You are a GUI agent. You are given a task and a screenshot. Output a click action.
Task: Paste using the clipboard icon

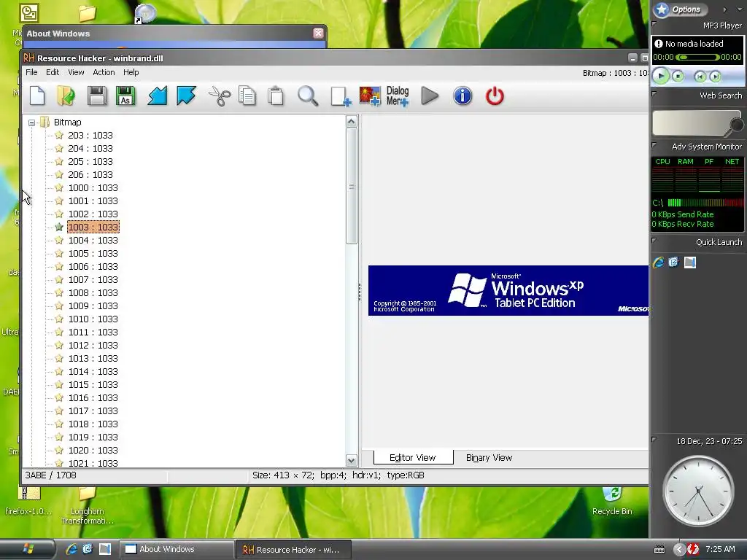[x=276, y=96]
